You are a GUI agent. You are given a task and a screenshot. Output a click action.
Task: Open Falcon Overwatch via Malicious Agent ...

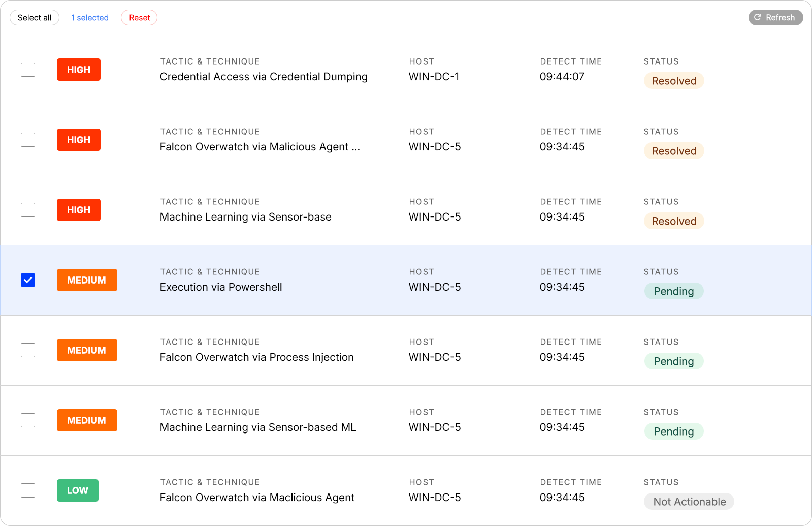point(260,147)
